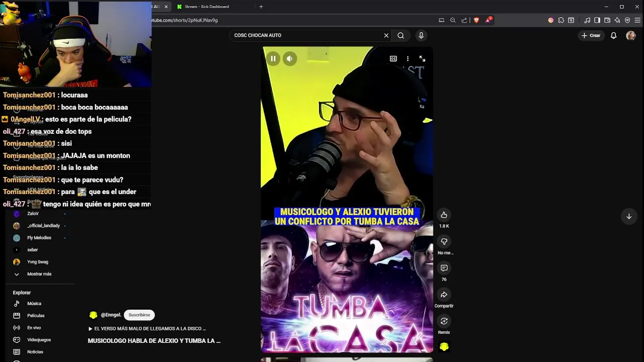Click the search magnifier button
Screen dimensions: 644x362
pos(400,35)
